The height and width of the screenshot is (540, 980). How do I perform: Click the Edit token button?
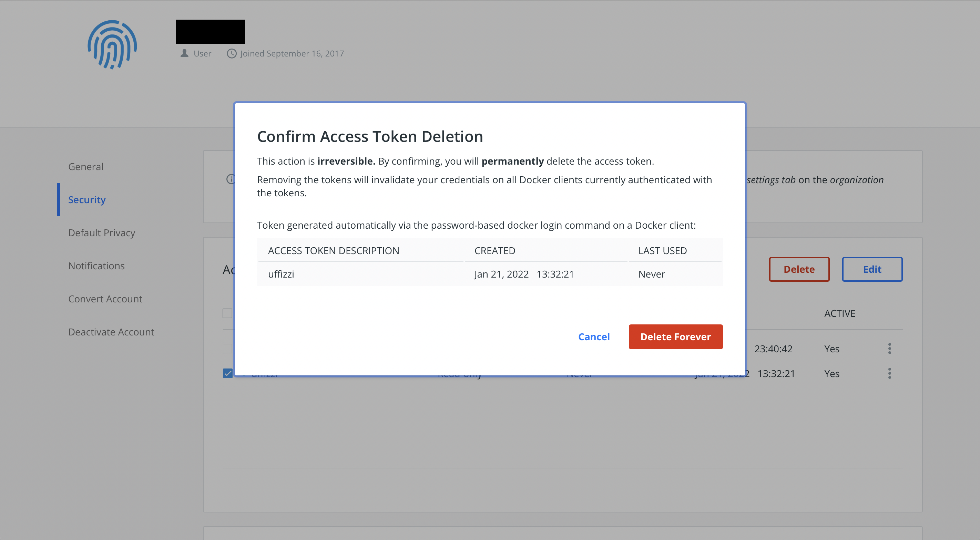(x=871, y=269)
